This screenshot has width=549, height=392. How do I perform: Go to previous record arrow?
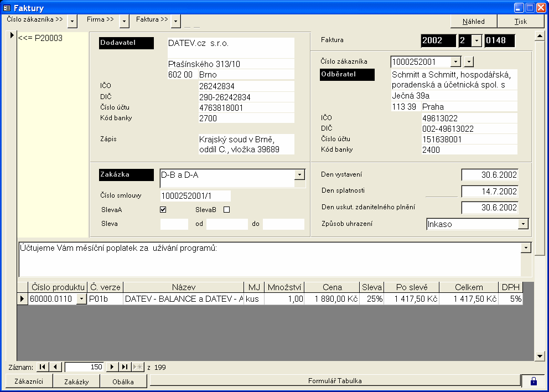pos(55,367)
